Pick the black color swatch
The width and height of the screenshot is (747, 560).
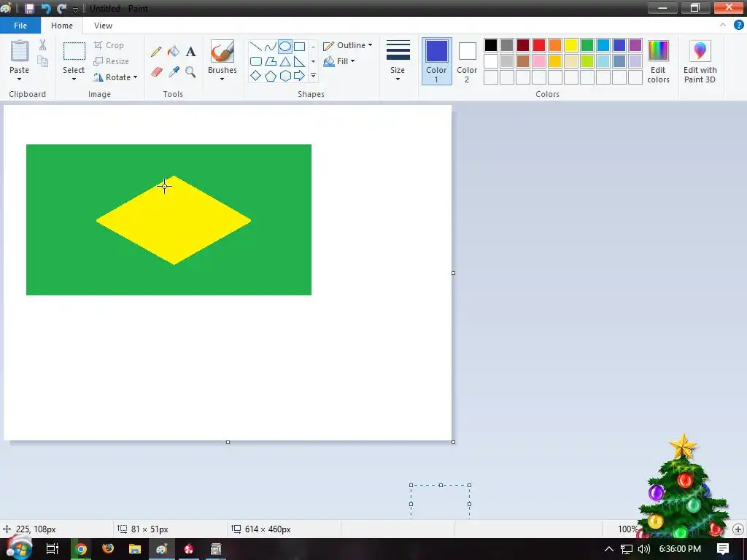[491, 45]
